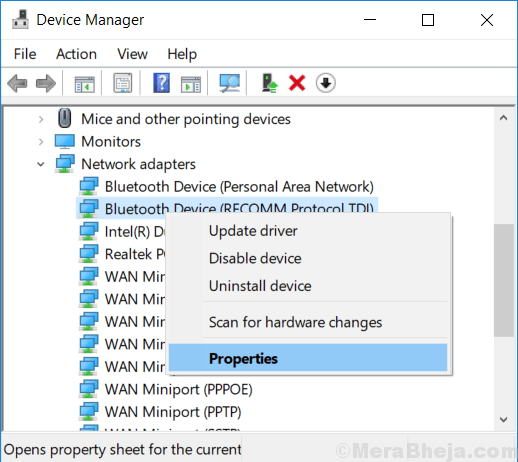
Task: Show or hide the console tree icon
Action: pos(84,84)
